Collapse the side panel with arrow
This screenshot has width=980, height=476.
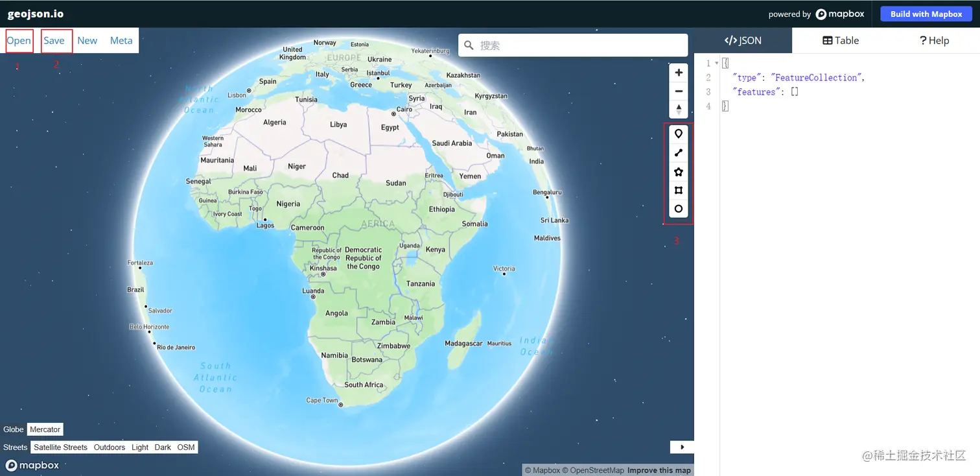(x=682, y=447)
